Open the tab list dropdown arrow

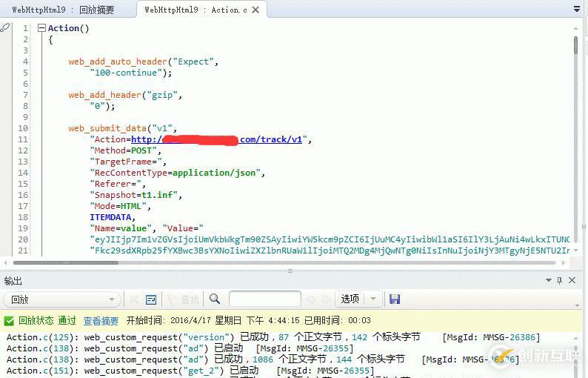[577, 9]
